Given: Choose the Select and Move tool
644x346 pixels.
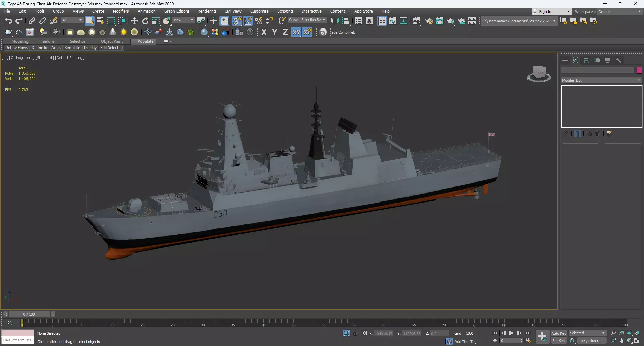Looking at the screenshot, I should pyautogui.click(x=135, y=21).
